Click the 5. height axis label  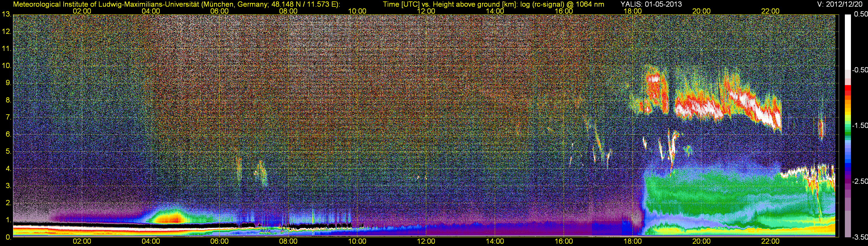coord(8,152)
